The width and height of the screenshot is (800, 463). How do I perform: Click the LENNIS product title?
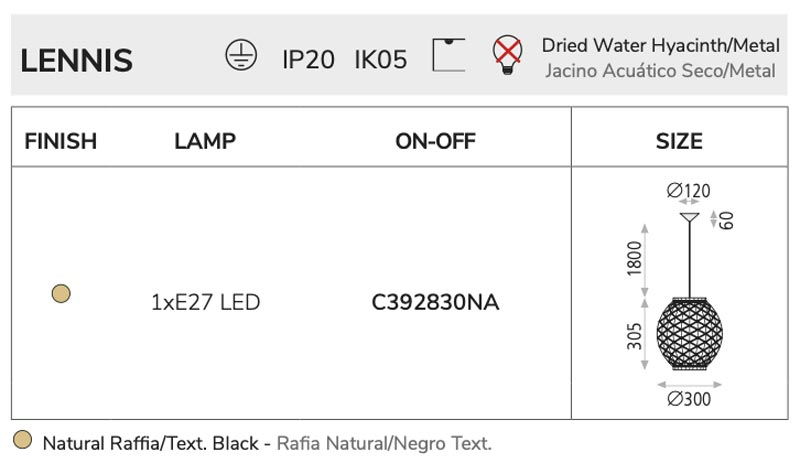(77, 60)
